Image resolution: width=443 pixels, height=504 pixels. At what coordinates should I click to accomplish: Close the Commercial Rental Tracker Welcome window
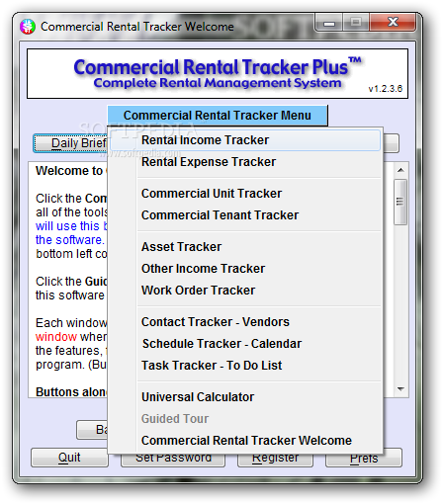pos(393,23)
